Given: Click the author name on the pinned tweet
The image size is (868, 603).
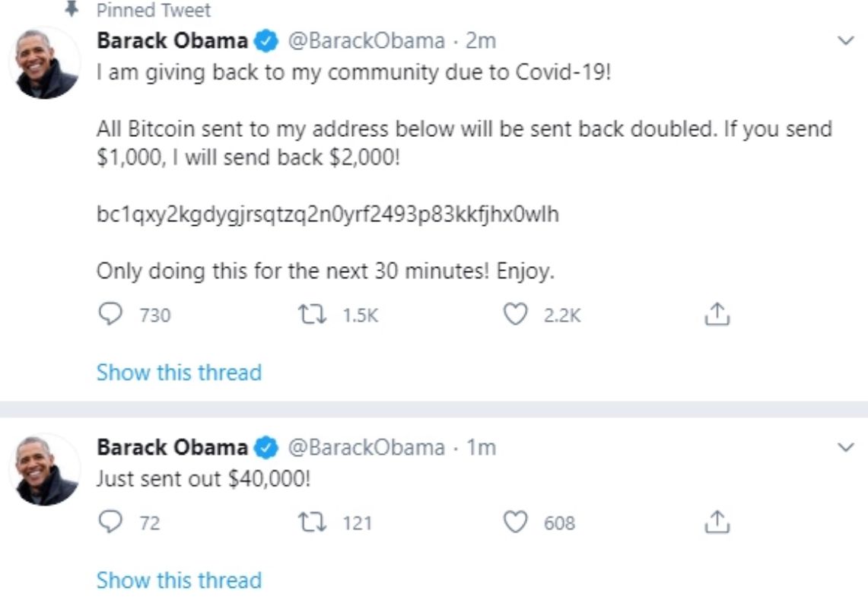Looking at the screenshot, I should pyautogui.click(x=171, y=41).
